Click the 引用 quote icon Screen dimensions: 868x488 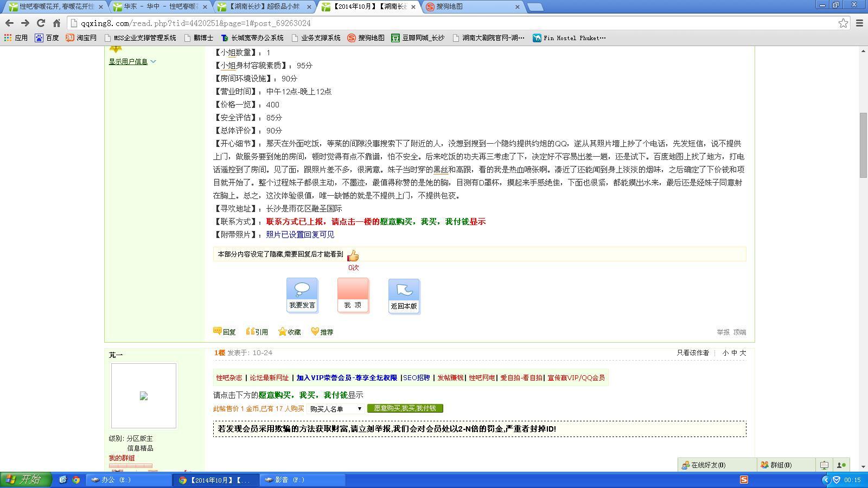[x=250, y=331]
